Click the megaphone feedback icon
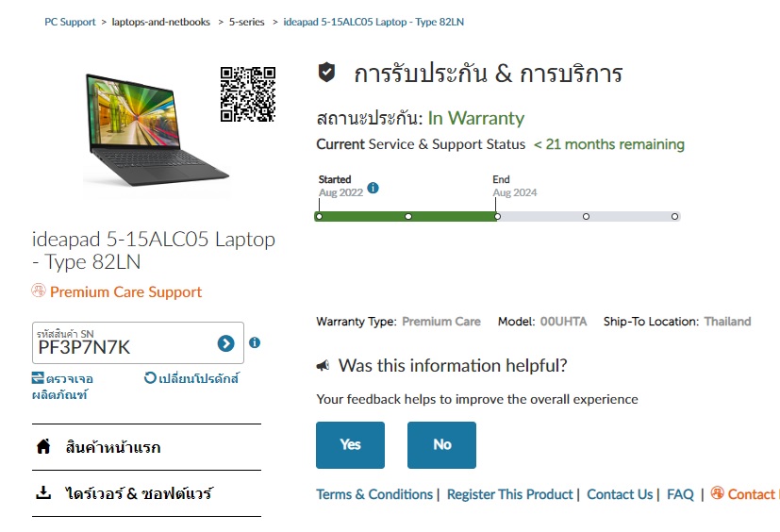 tap(324, 366)
